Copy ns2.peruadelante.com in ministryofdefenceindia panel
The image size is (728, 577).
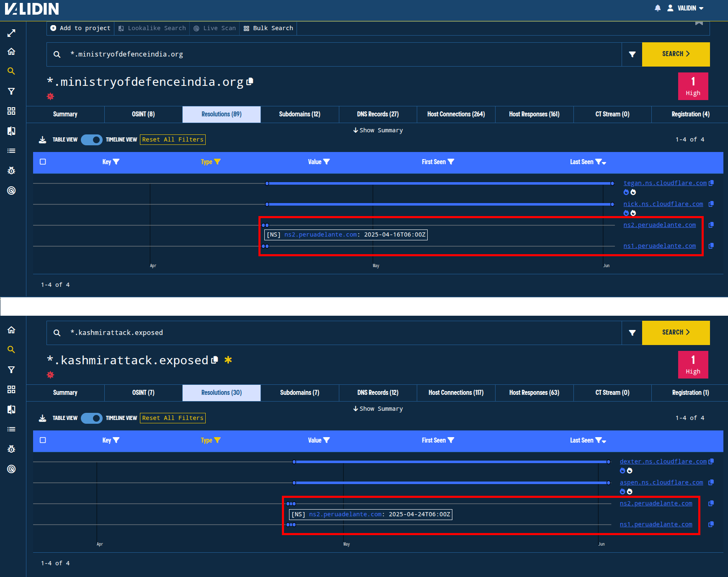point(711,225)
